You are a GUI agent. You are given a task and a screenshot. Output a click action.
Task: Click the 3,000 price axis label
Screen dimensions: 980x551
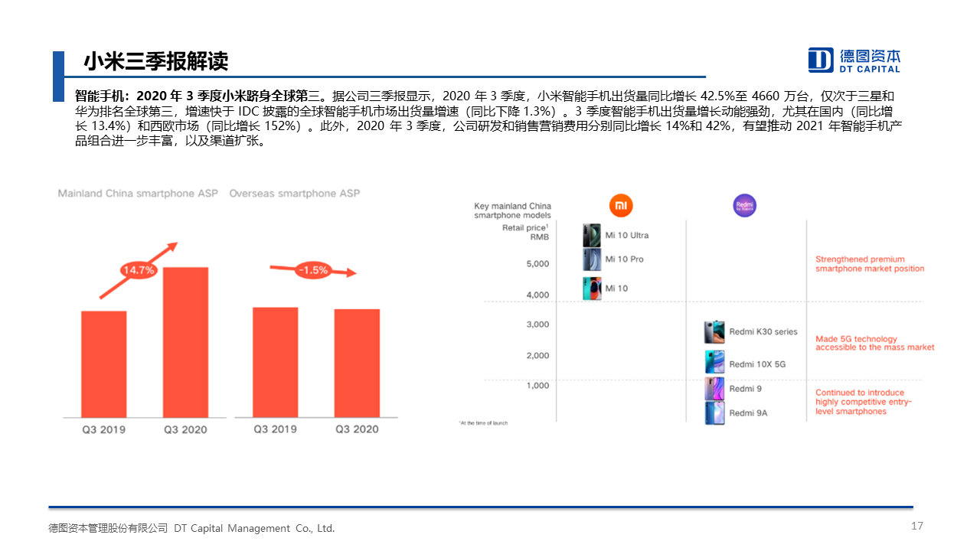click(537, 324)
